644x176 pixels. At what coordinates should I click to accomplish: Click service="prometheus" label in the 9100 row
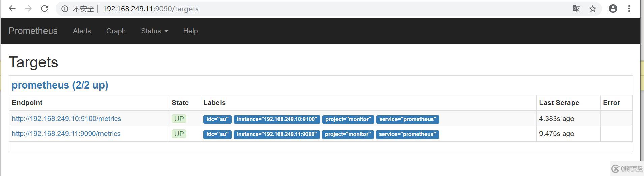click(408, 119)
